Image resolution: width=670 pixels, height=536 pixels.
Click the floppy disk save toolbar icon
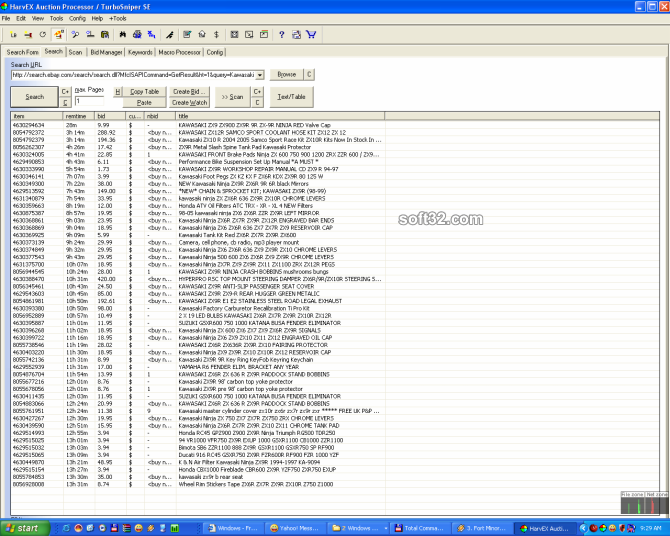(x=105, y=35)
